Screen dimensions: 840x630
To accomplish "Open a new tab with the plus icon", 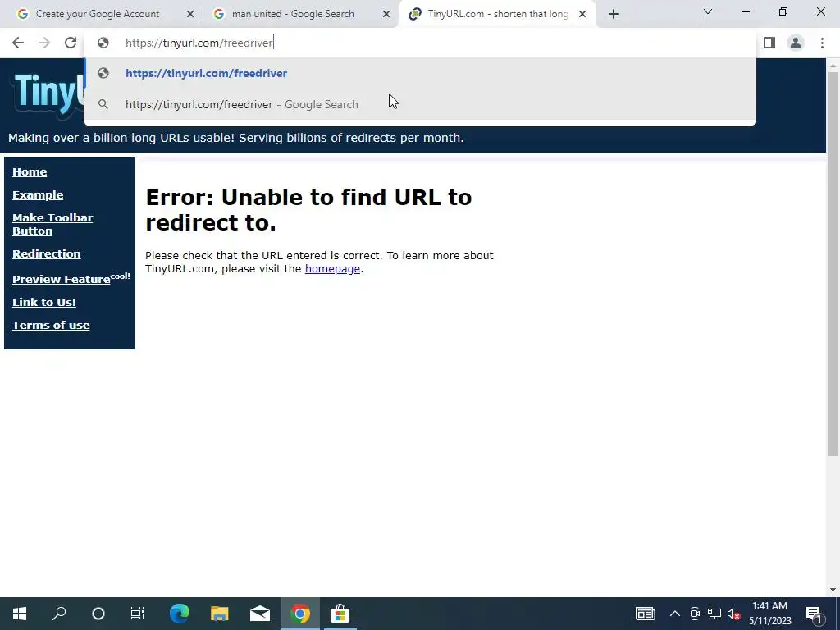I will click(614, 14).
